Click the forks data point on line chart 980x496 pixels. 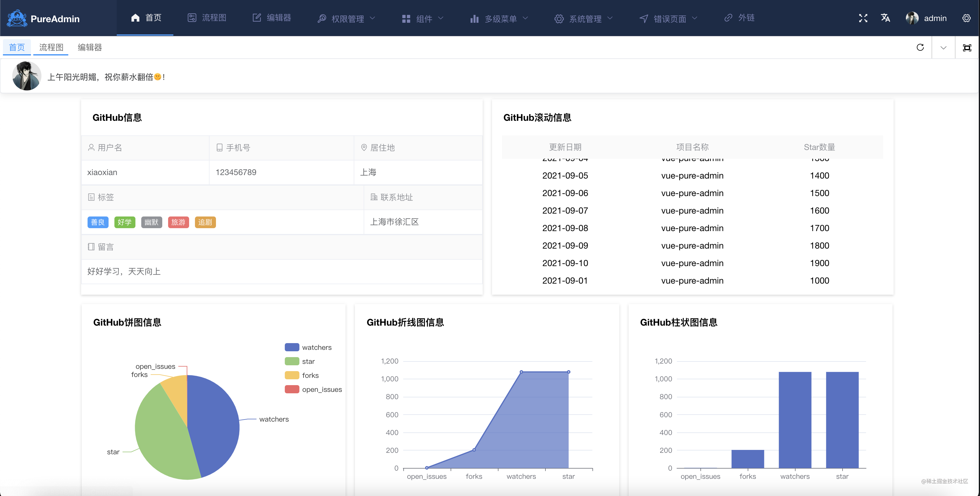474,450
